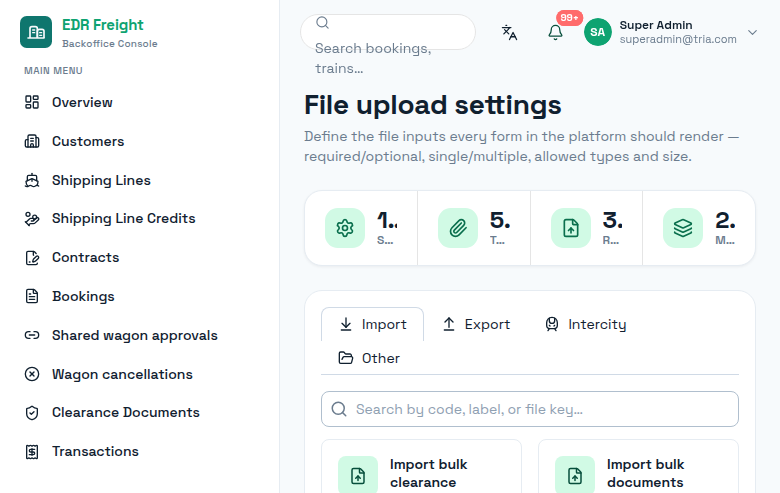Click the search by code, label field

tap(530, 409)
